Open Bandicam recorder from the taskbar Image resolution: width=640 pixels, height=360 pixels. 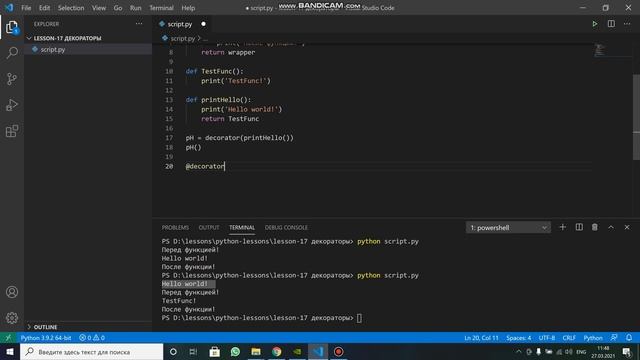pos(338,351)
